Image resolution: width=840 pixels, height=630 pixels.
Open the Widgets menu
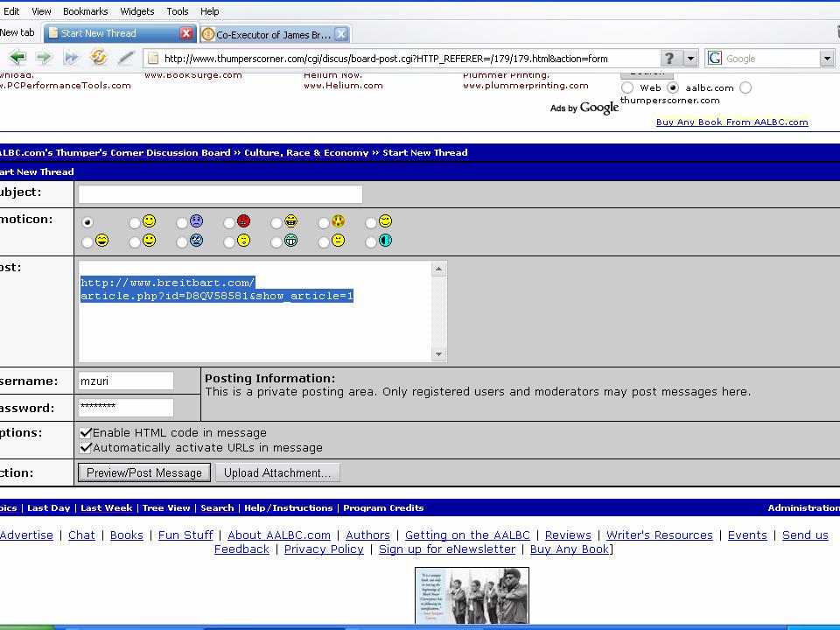point(137,11)
